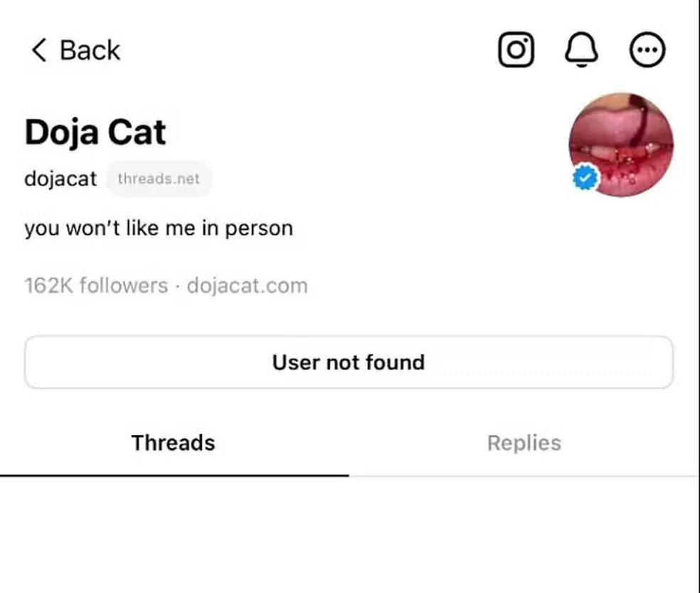700x593 pixels.
Task: Select the Instagram camera icon at top right
Action: (515, 49)
